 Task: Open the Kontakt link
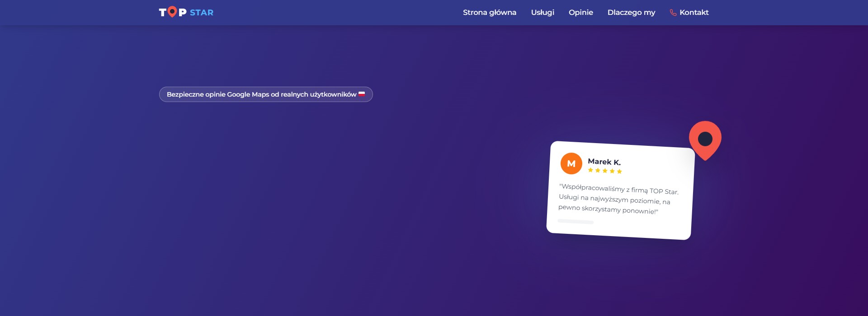click(x=689, y=13)
